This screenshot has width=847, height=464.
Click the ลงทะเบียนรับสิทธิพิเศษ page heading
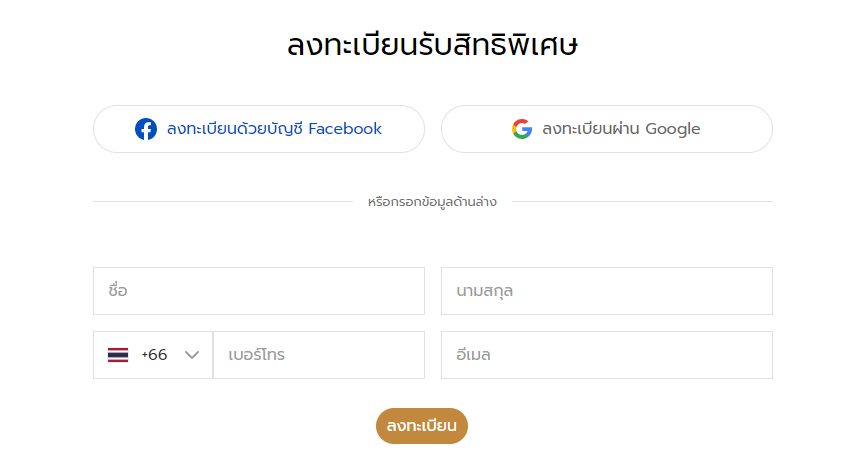(x=432, y=44)
